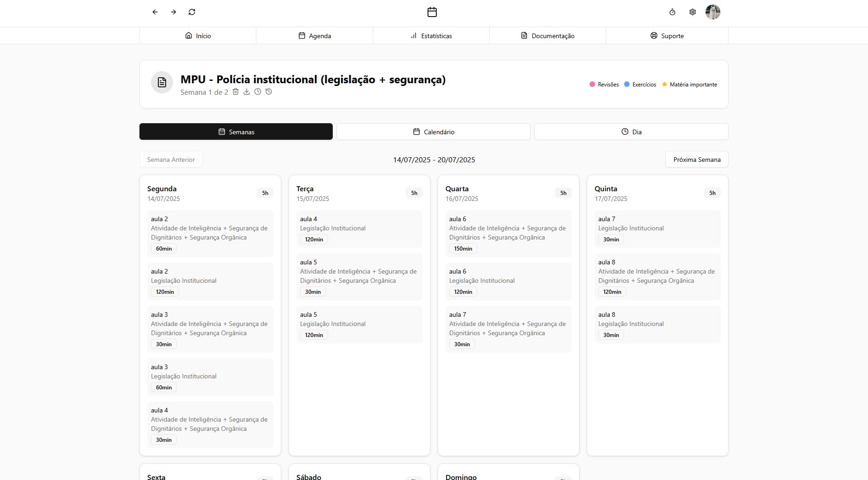
Task: Open the user profile avatar
Action: pyautogui.click(x=713, y=12)
